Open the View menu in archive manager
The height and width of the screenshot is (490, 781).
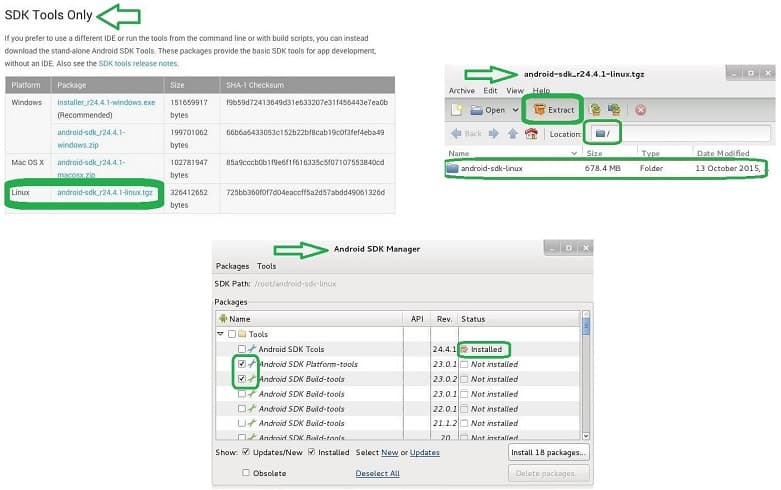pos(515,91)
